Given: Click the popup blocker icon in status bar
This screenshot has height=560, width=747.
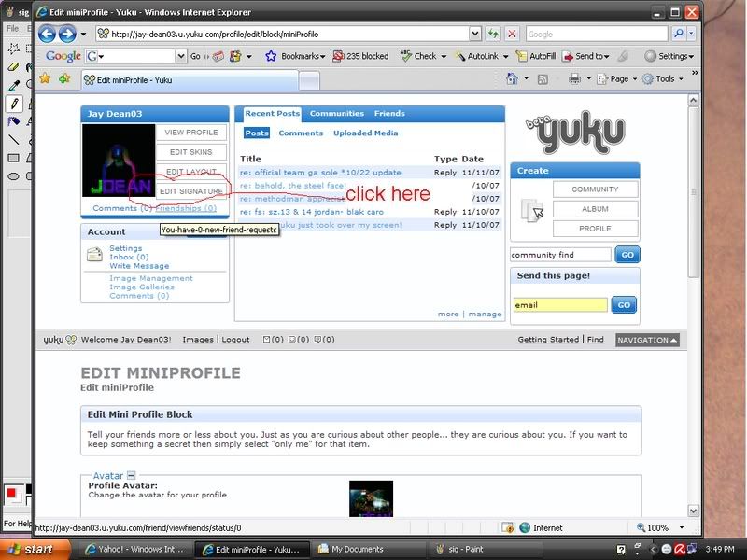Looking at the screenshot, I should pyautogui.click(x=508, y=527).
